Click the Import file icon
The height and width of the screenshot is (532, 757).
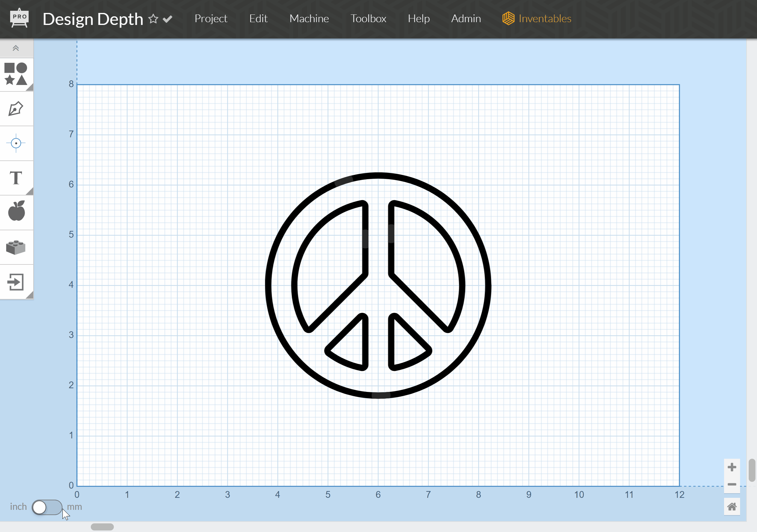[15, 282]
